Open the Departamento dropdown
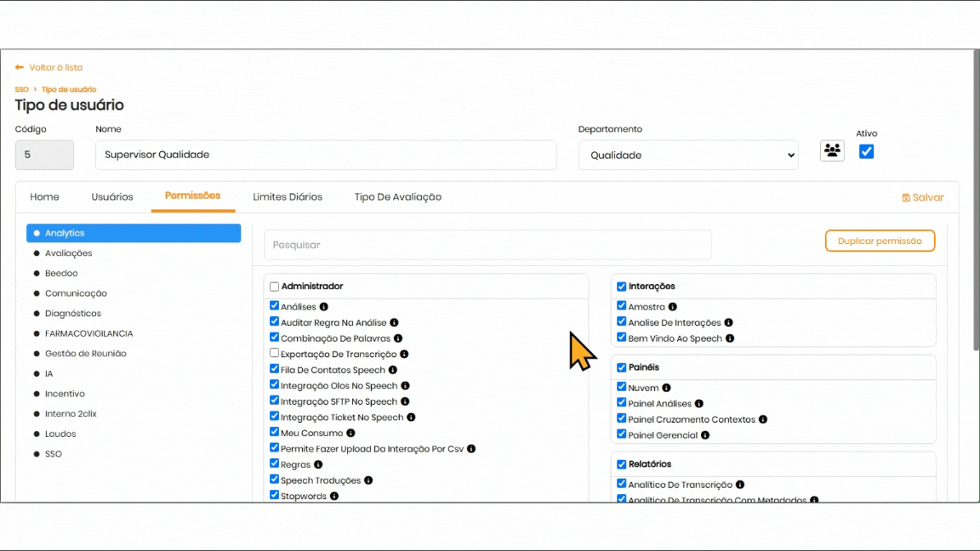This screenshot has height=551, width=980. pos(688,156)
